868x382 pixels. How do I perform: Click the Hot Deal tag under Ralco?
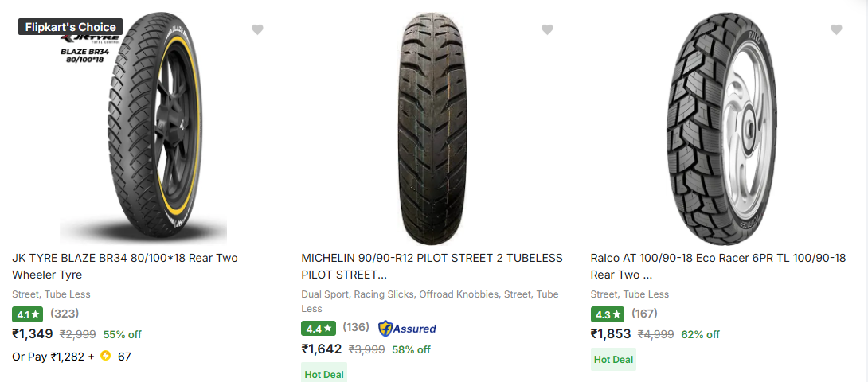coord(613,359)
